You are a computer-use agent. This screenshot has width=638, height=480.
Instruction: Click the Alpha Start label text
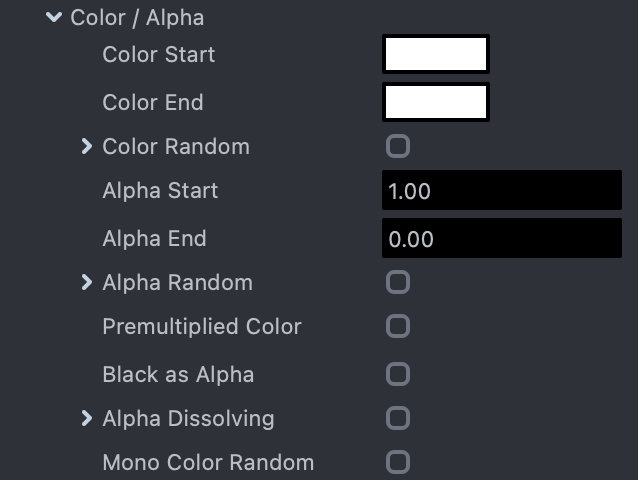(x=160, y=191)
